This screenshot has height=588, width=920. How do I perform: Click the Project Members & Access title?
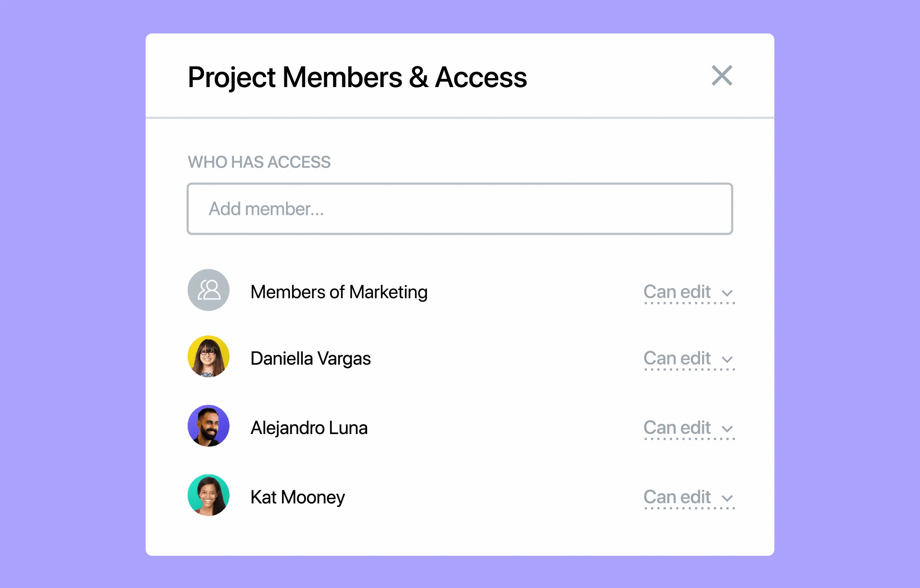tap(357, 77)
